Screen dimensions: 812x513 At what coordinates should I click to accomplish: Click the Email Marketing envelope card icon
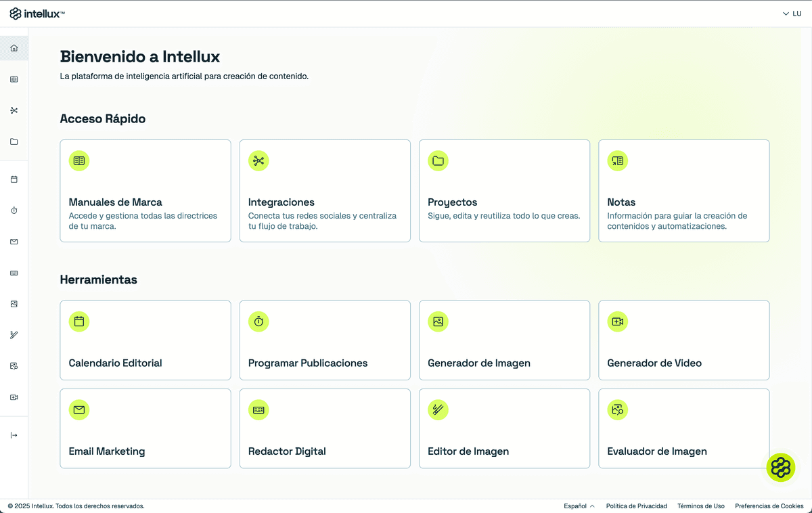pos(79,409)
